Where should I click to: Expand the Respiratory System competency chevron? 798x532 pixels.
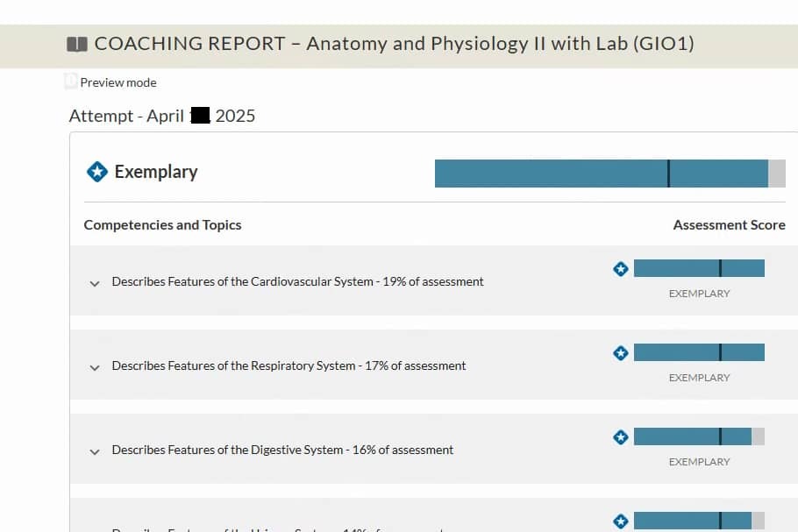pyautogui.click(x=95, y=367)
